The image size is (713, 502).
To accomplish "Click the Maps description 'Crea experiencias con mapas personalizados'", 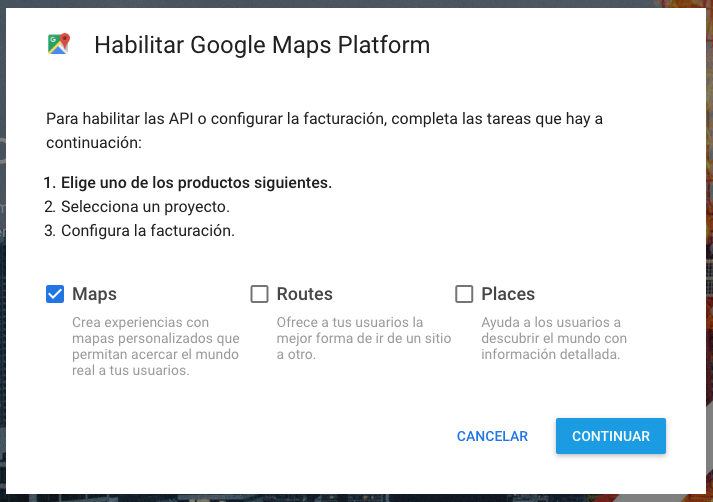I will 156,346.
